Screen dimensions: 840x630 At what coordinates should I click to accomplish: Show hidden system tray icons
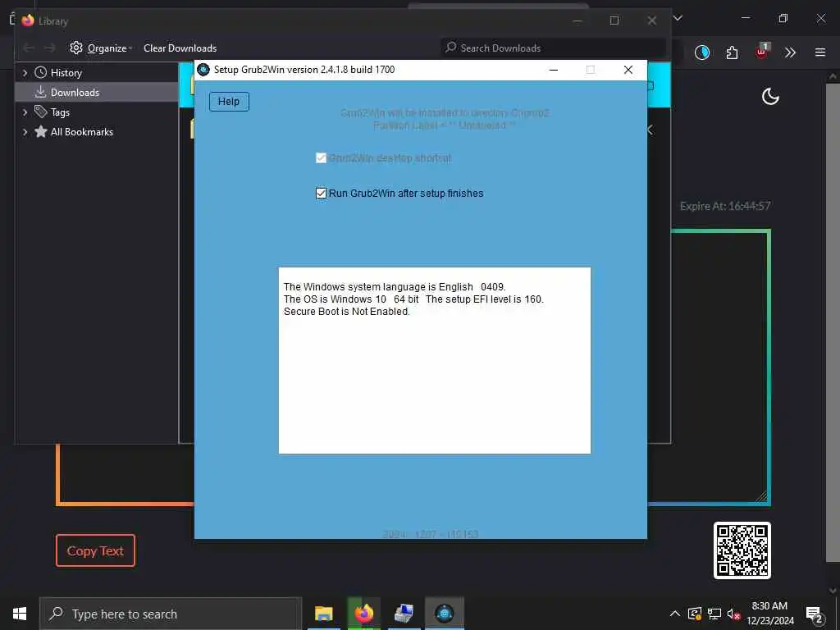(x=675, y=614)
